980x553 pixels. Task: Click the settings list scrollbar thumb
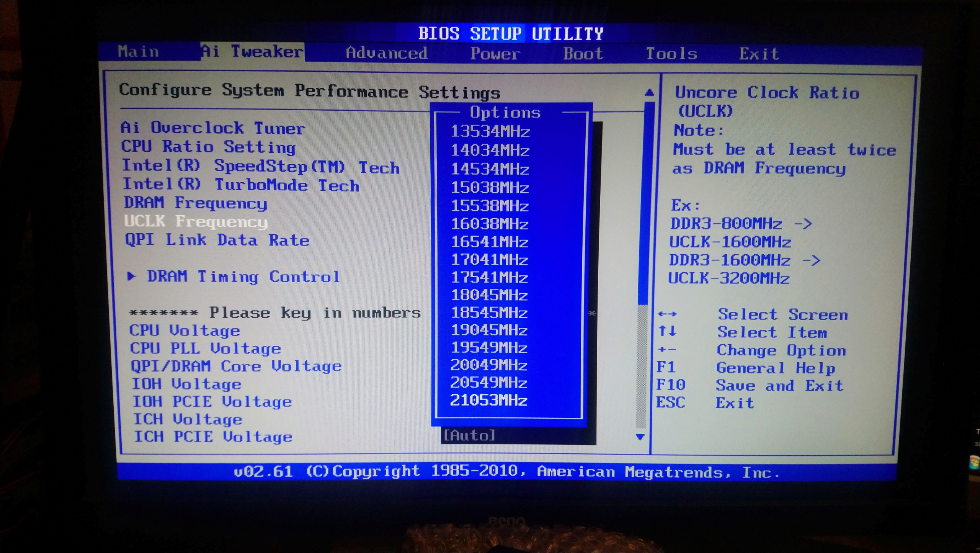pyautogui.click(x=647, y=203)
